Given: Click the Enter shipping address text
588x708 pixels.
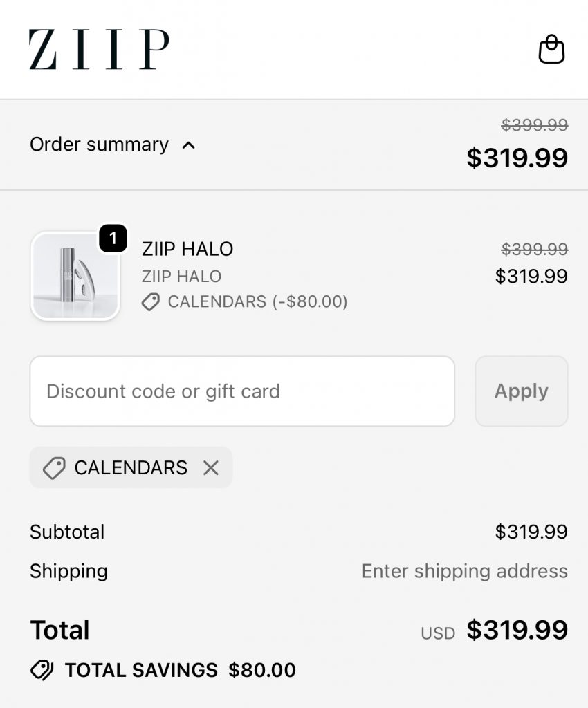Looking at the screenshot, I should pyautogui.click(x=464, y=571).
